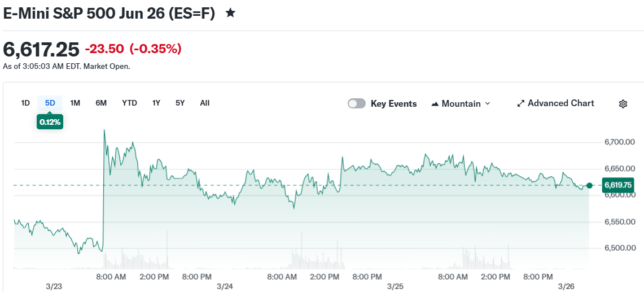Star ES=F to add to watchlist
Screen dimensions: 644x292
pos(230,13)
